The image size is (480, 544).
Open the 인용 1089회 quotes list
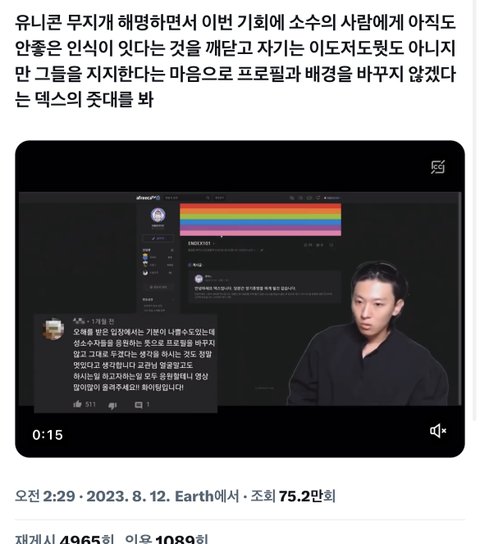pyautogui.click(x=166, y=539)
